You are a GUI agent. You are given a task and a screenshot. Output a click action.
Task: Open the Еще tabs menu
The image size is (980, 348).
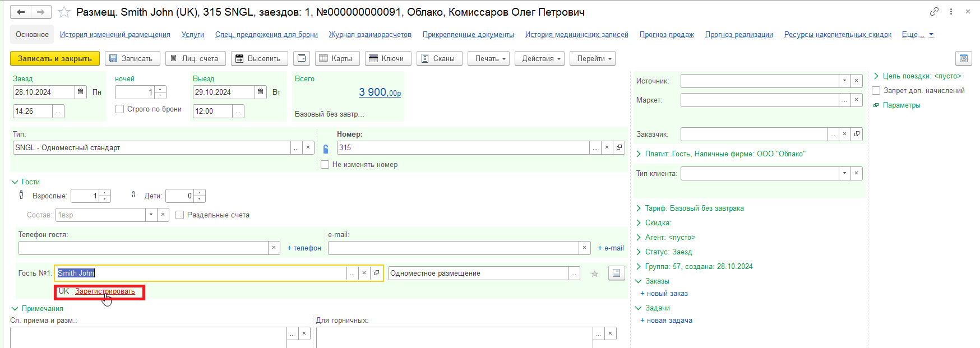[x=918, y=34]
